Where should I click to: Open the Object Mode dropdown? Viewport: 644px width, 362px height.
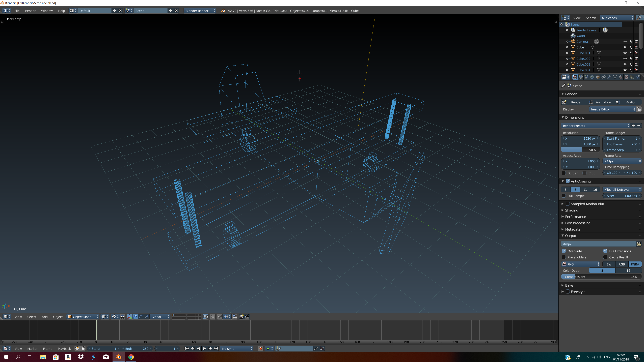(x=83, y=317)
